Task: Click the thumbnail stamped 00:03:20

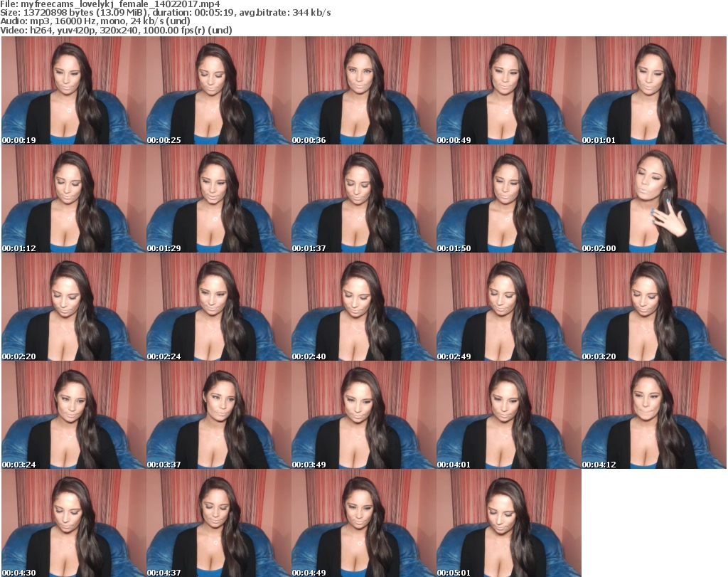Action: click(654, 307)
